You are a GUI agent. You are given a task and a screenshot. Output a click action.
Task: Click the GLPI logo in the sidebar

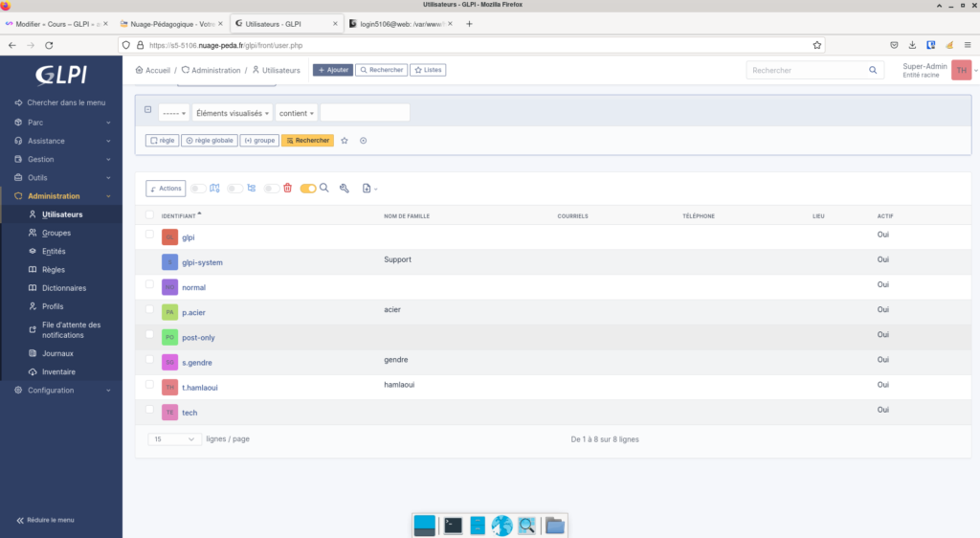tap(61, 75)
